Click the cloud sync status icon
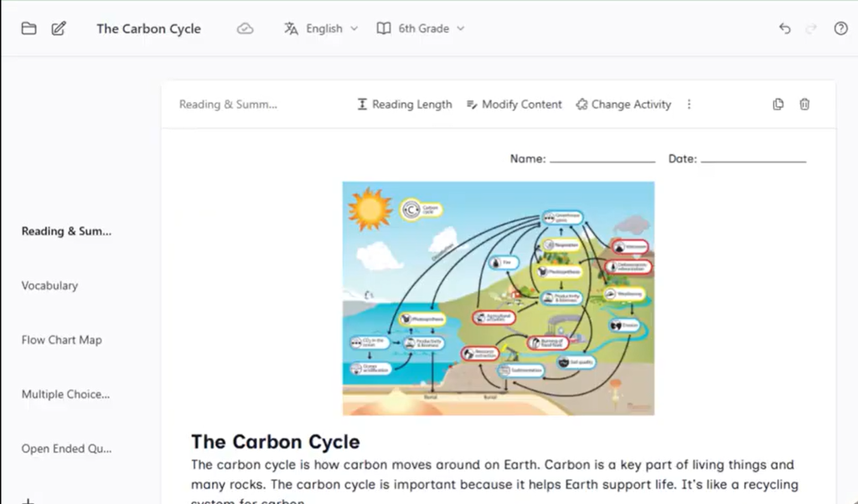Image resolution: width=858 pixels, height=504 pixels. [x=246, y=28]
